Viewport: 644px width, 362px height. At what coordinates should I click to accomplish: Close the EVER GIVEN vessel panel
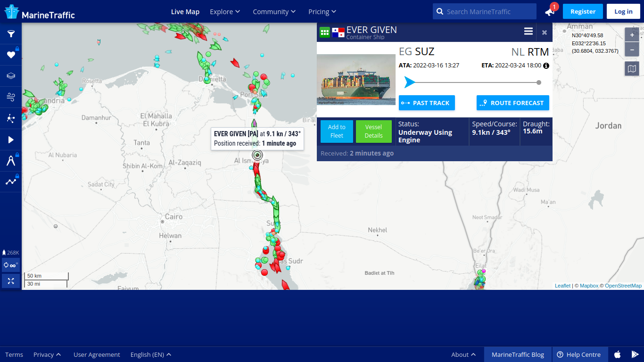pyautogui.click(x=545, y=32)
